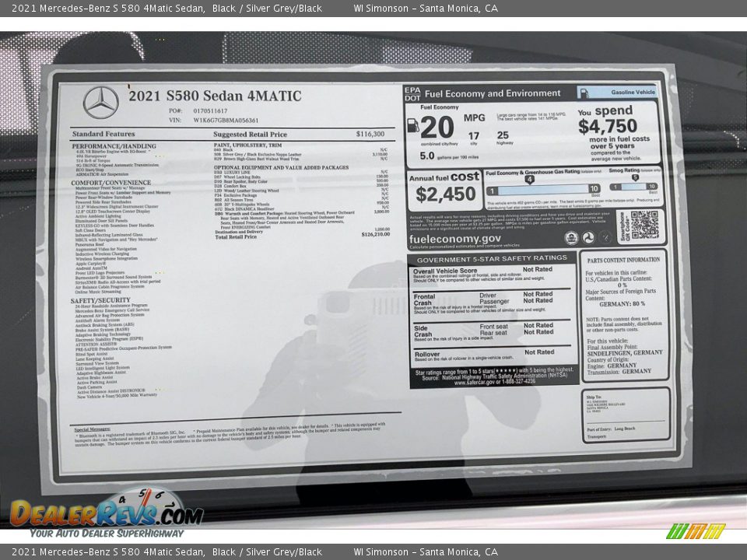Click the 'Total Retail Price' label

click(x=236, y=236)
